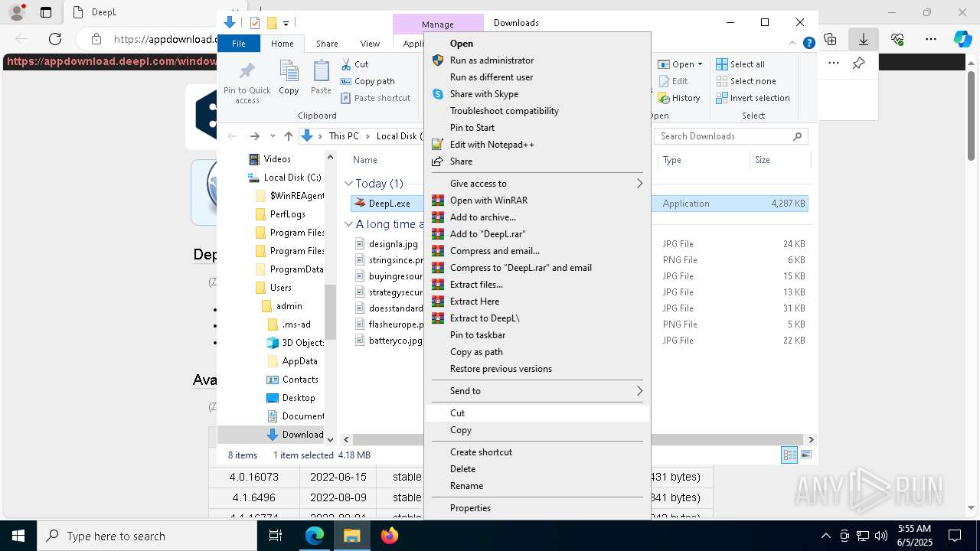The height and width of the screenshot is (551, 980).
Task: Choose Run as administrator
Action: tap(492, 60)
